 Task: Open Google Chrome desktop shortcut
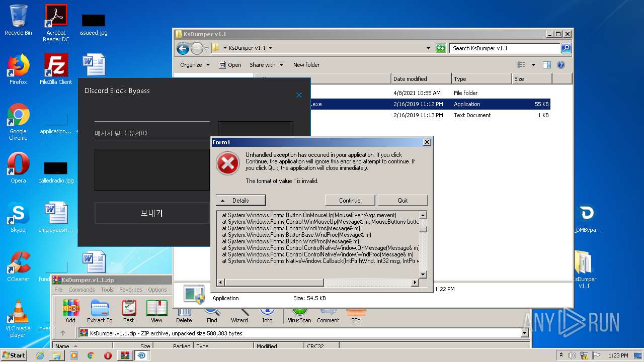18,122
